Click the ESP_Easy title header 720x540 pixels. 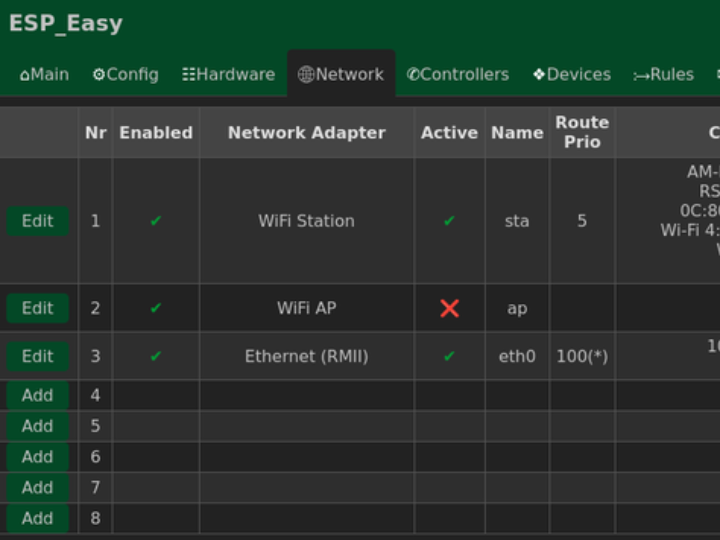pyautogui.click(x=66, y=24)
